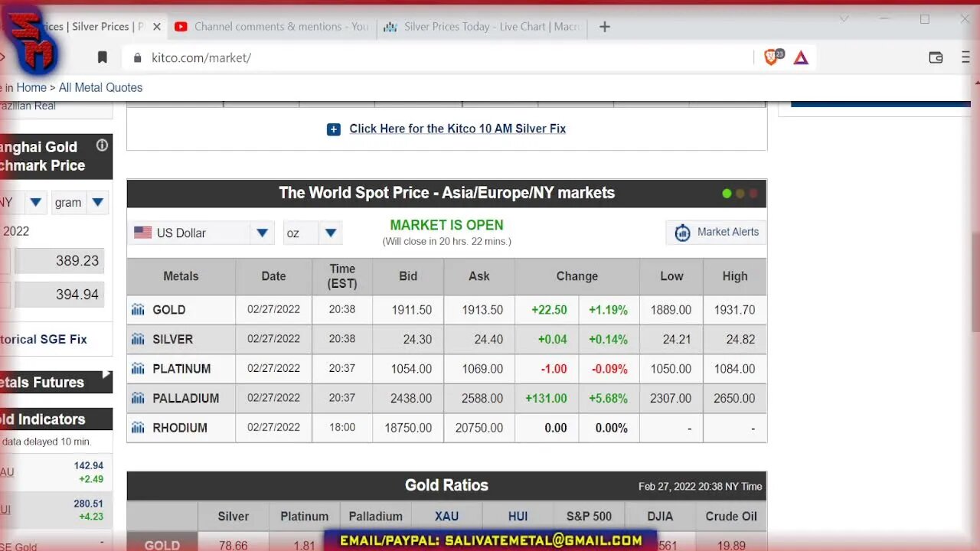Open the Historical SGE Fix link
The height and width of the screenshot is (551, 980).
point(44,339)
